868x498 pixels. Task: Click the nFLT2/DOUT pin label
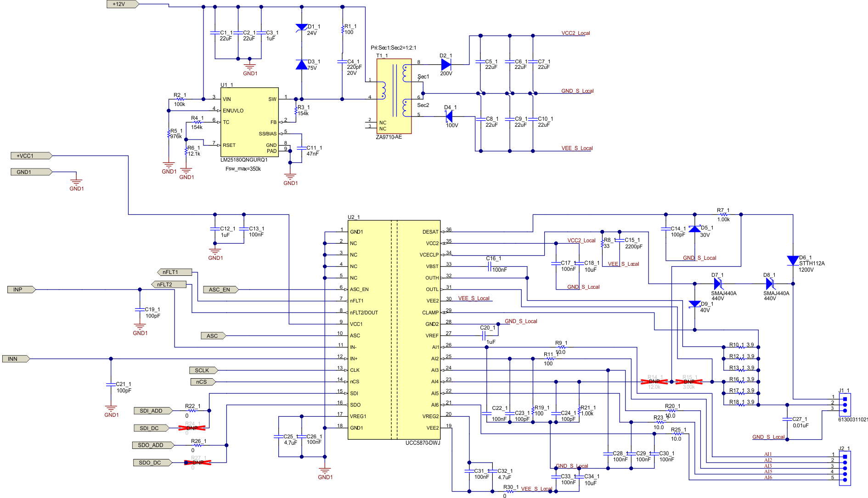click(x=364, y=313)
